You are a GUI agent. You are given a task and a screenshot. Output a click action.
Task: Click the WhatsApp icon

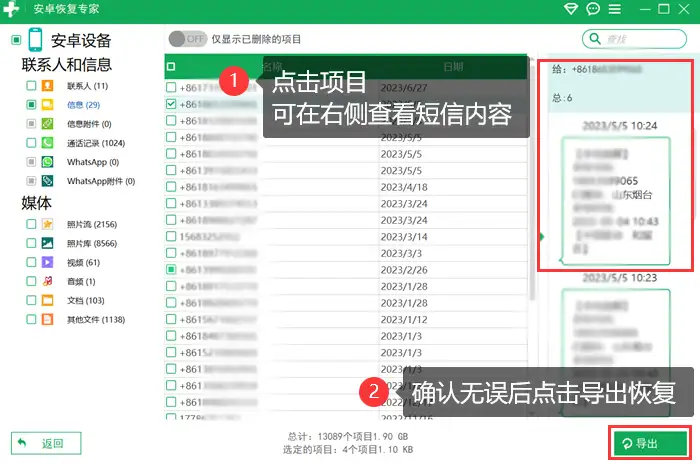click(47, 162)
